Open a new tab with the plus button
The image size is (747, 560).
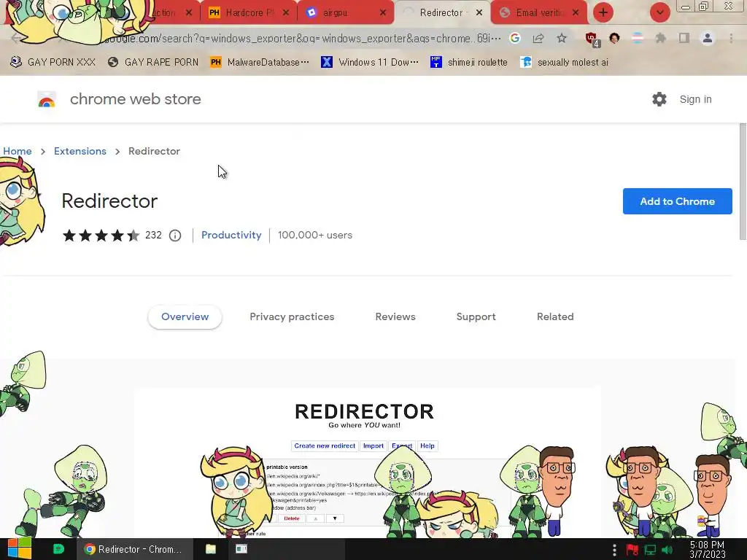pos(603,12)
